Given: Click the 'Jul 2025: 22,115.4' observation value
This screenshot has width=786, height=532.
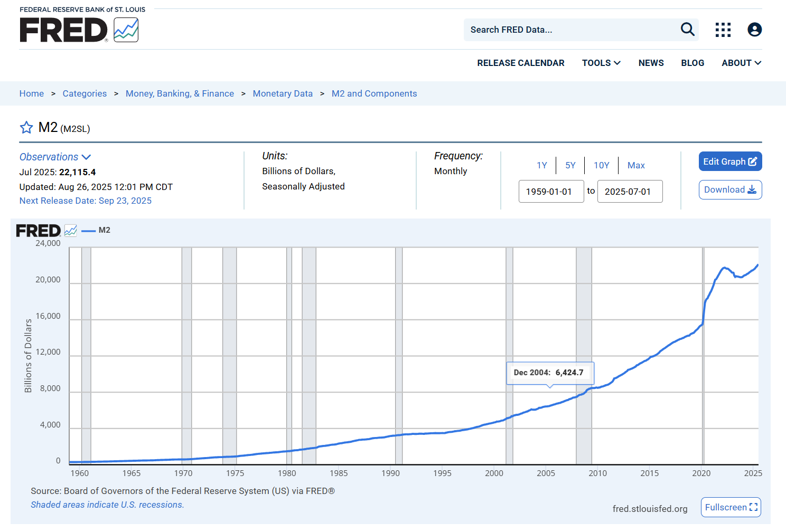Looking at the screenshot, I should (58, 172).
